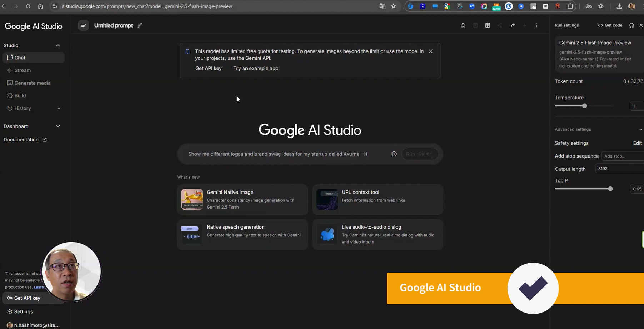Reload the page with the refresh icon

pos(28,6)
